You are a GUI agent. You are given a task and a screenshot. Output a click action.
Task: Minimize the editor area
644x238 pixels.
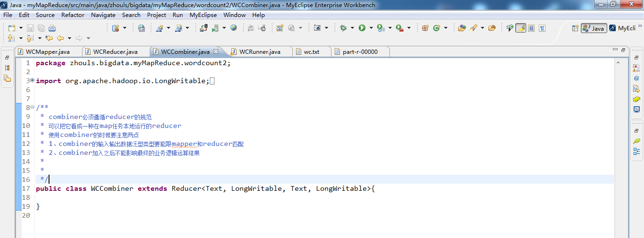pos(615,49)
